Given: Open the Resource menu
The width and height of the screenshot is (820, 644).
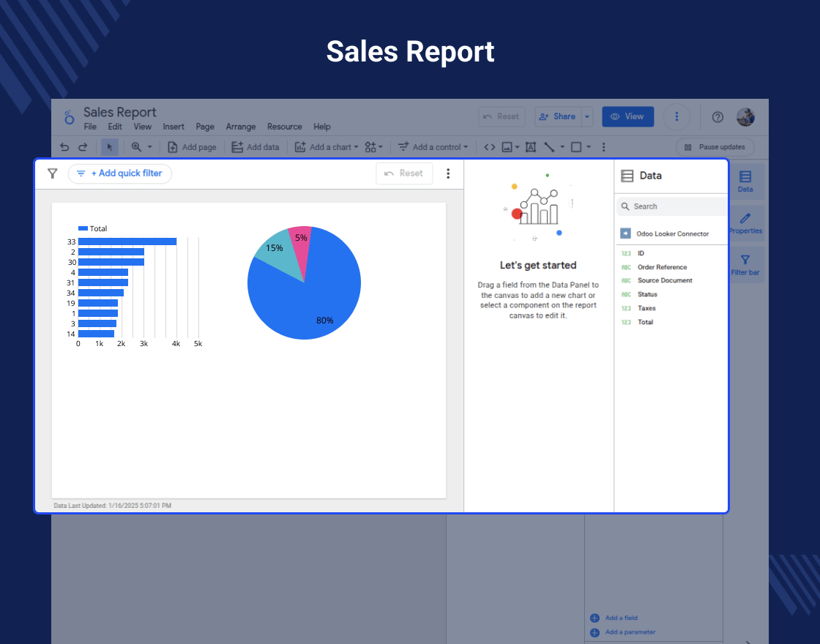Looking at the screenshot, I should tap(285, 127).
